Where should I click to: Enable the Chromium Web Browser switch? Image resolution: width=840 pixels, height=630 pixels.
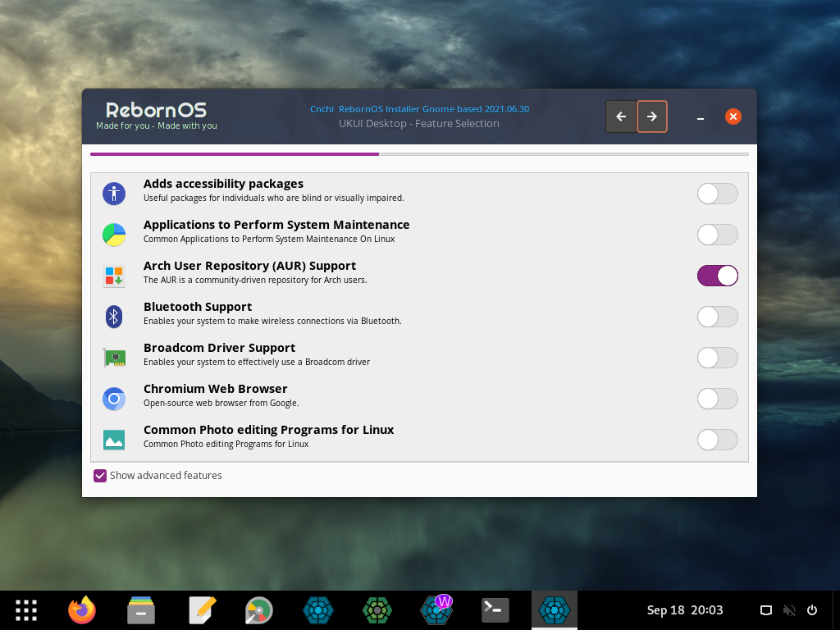[717, 399]
